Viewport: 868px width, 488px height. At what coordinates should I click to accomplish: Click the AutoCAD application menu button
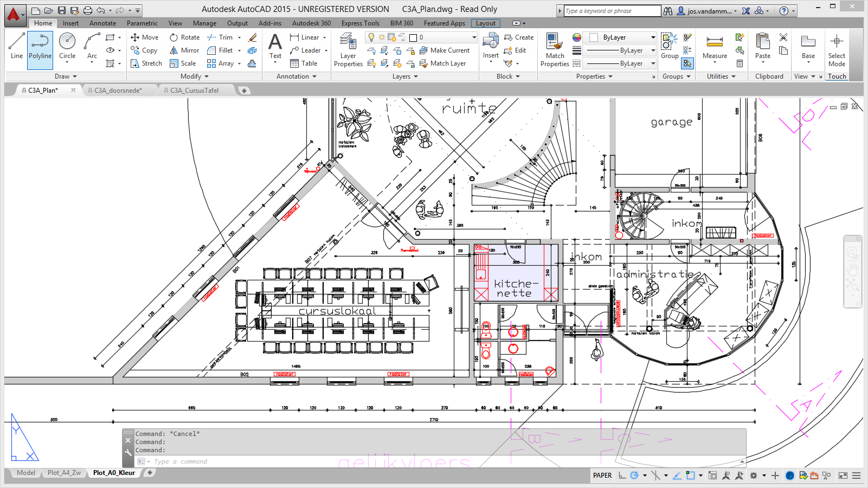[x=14, y=15]
